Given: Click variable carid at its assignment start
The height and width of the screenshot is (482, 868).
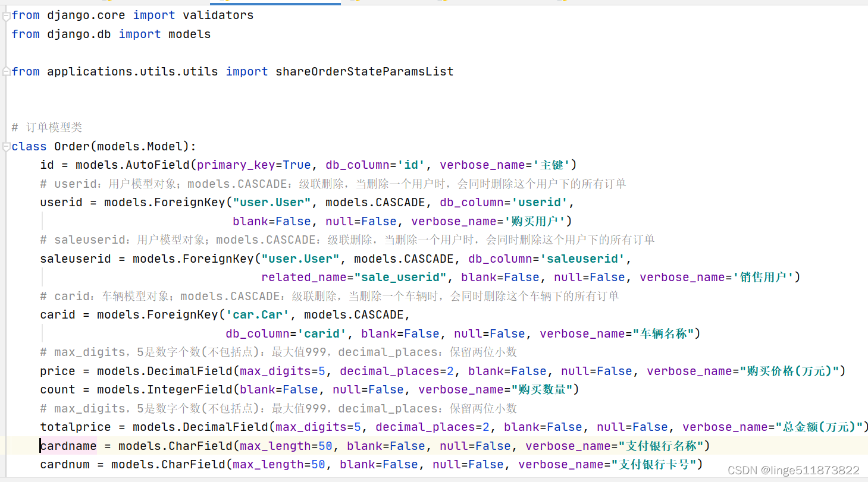Looking at the screenshot, I should pos(58,315).
